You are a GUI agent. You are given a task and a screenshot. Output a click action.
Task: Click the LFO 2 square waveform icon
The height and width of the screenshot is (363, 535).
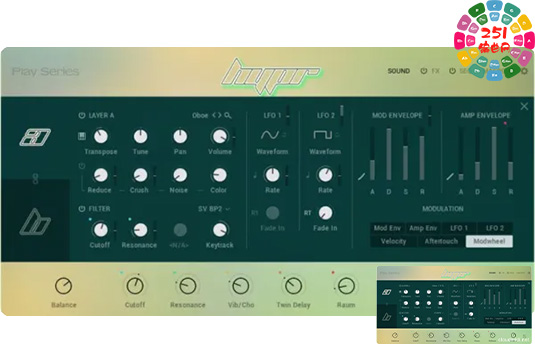coord(322,135)
